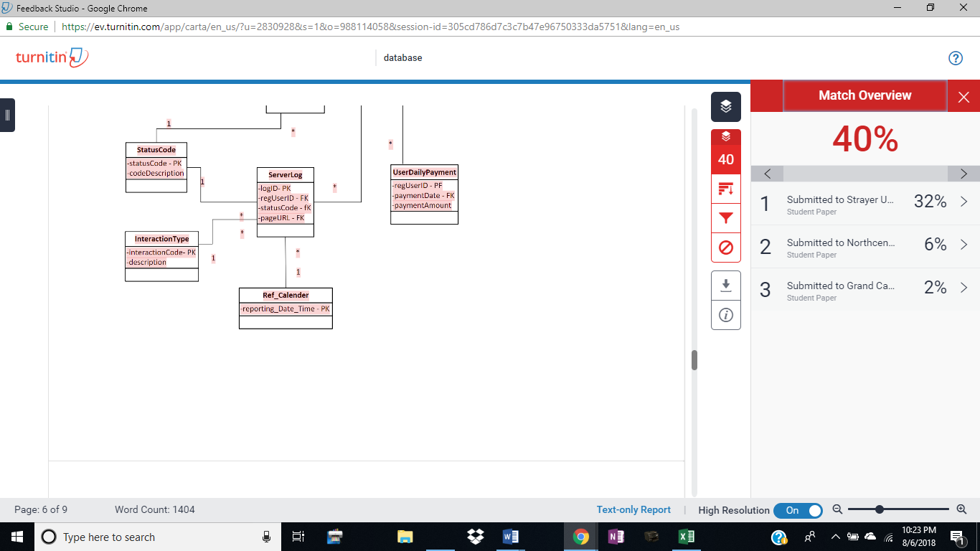Click the red similarity layers icon
The width and height of the screenshot is (980, 551).
tap(725, 136)
